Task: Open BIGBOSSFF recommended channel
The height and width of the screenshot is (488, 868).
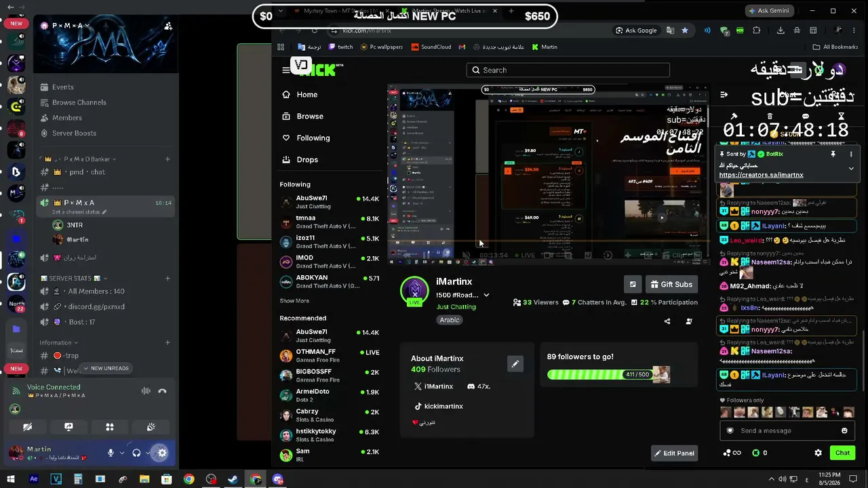Action: pyautogui.click(x=330, y=375)
